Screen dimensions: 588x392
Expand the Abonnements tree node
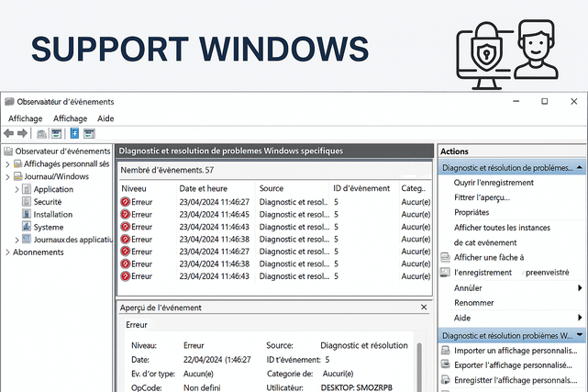[x=7, y=252]
